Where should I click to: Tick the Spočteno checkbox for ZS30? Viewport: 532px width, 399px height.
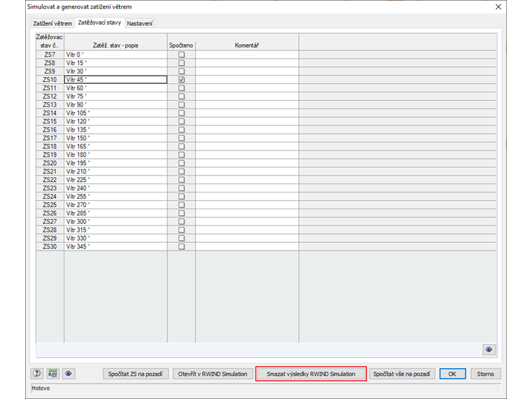pyautogui.click(x=181, y=246)
